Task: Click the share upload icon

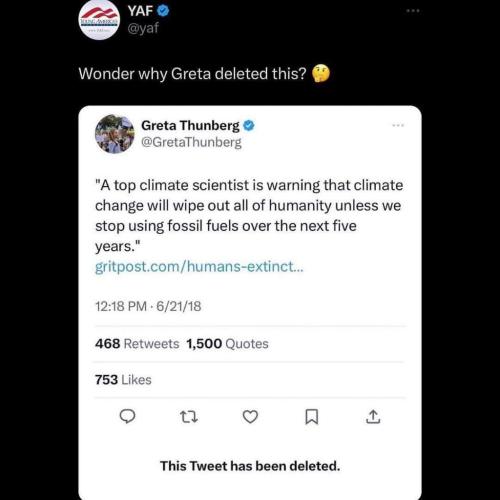Action: (x=373, y=417)
